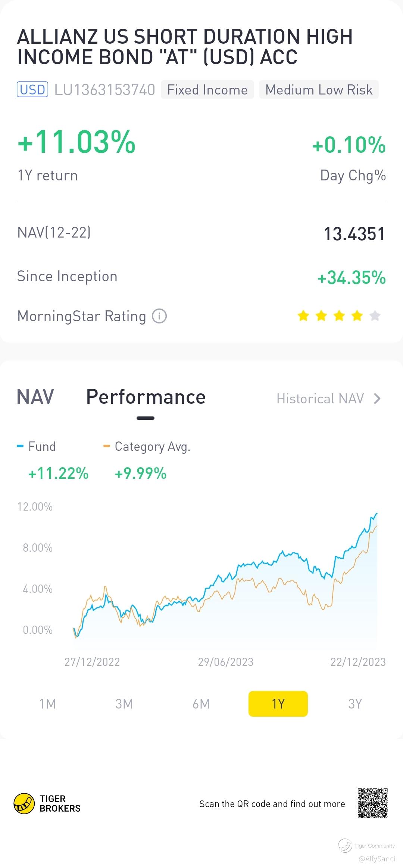Choose the 3M time range
This screenshot has height=868, width=403.
[x=124, y=704]
